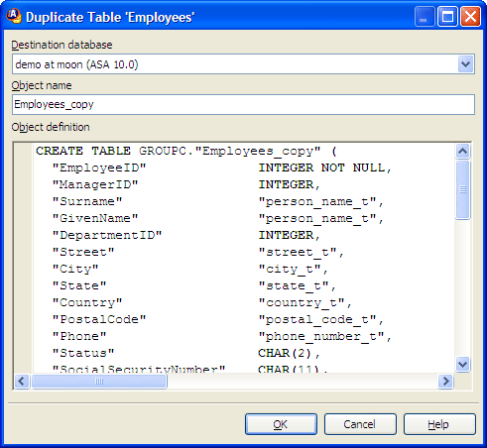The image size is (487, 448).
Task: Click the vertical scrollbar thumb
Action: click(x=462, y=189)
